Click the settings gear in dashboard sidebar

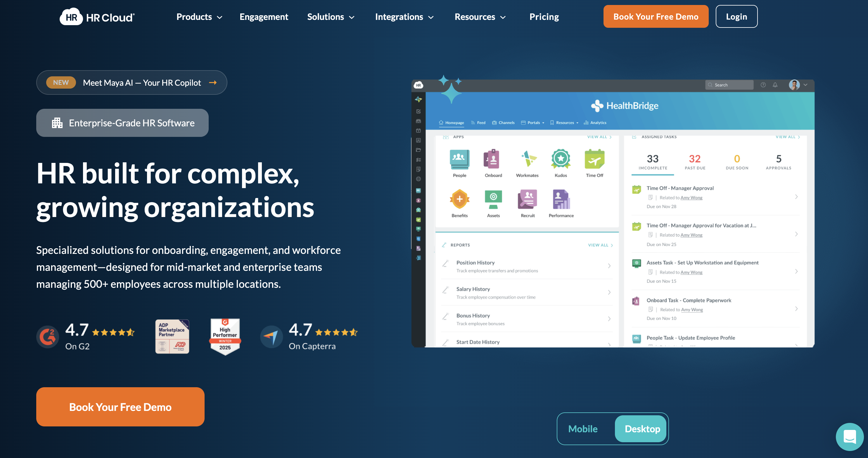click(418, 179)
